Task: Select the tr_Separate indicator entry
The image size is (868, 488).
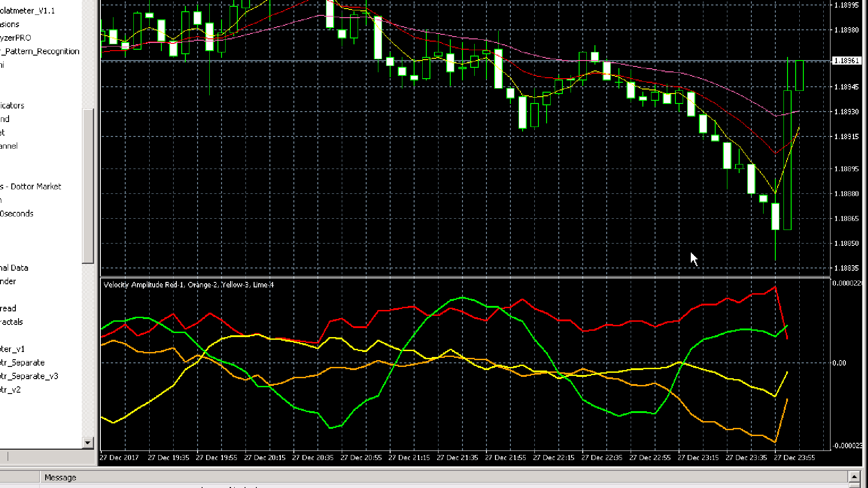Action: (22, 362)
